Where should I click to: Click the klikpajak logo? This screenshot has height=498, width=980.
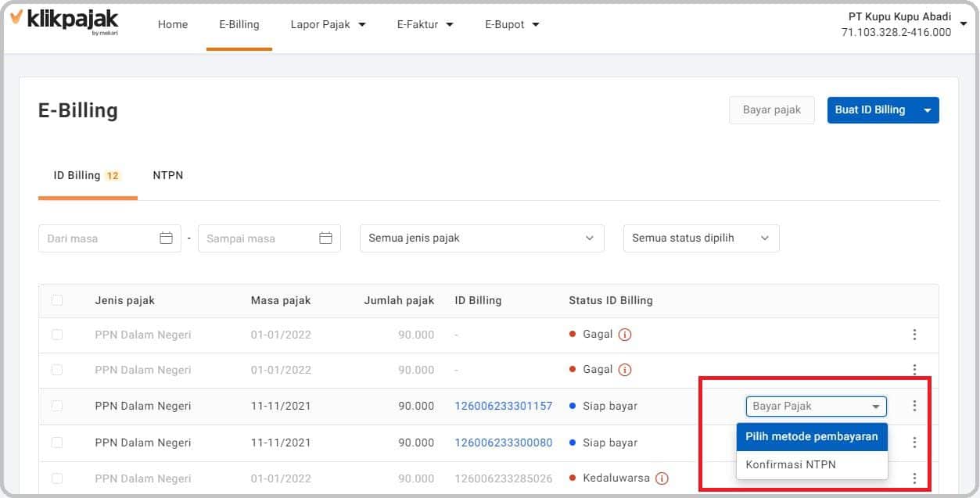(x=64, y=22)
